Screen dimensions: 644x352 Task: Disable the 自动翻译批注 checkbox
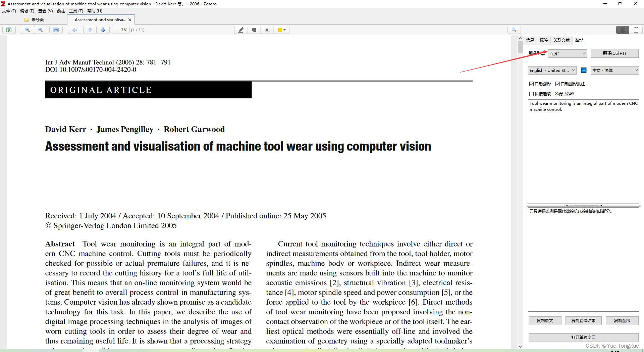coord(558,84)
